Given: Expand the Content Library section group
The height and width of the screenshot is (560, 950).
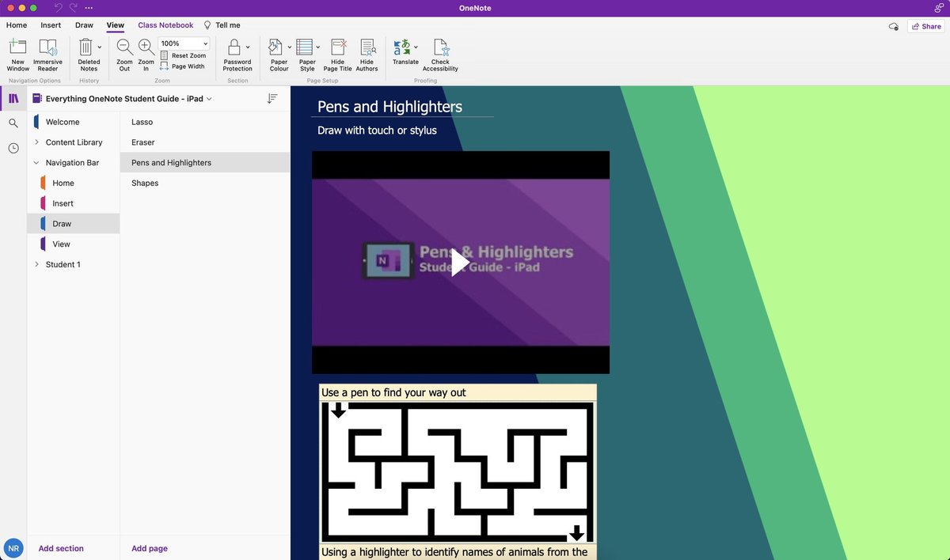Looking at the screenshot, I should (x=36, y=142).
